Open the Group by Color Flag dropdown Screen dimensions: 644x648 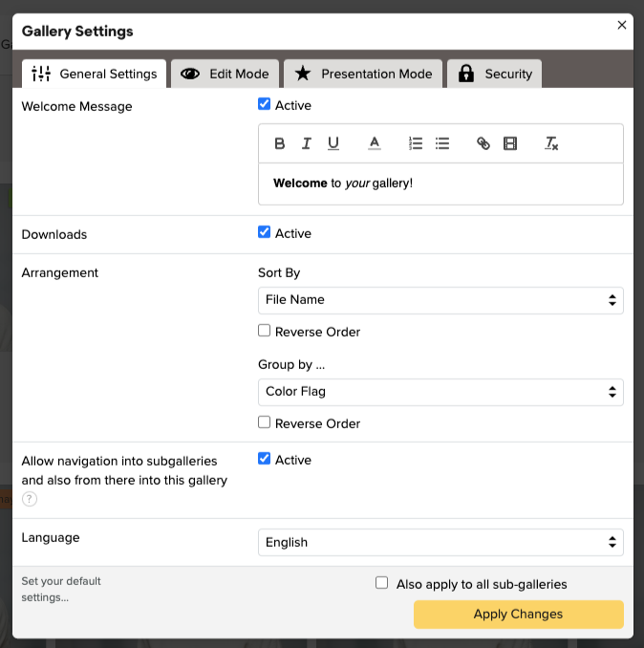(x=440, y=392)
